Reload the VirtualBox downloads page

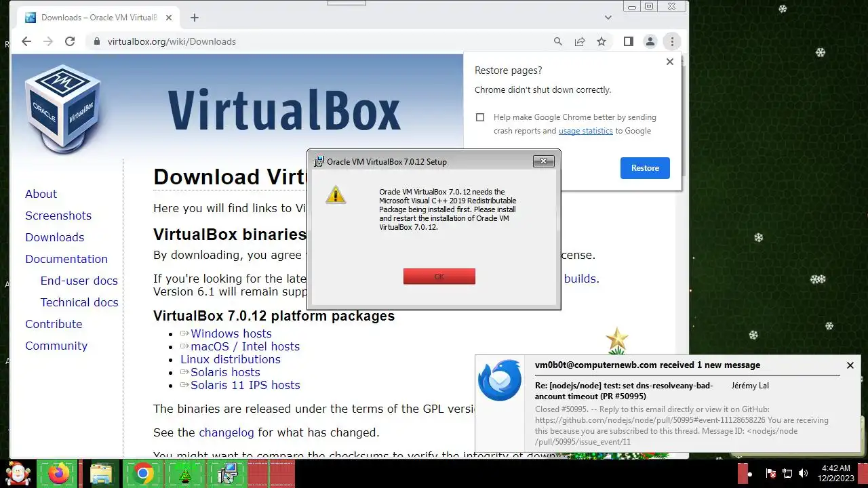tap(70, 41)
